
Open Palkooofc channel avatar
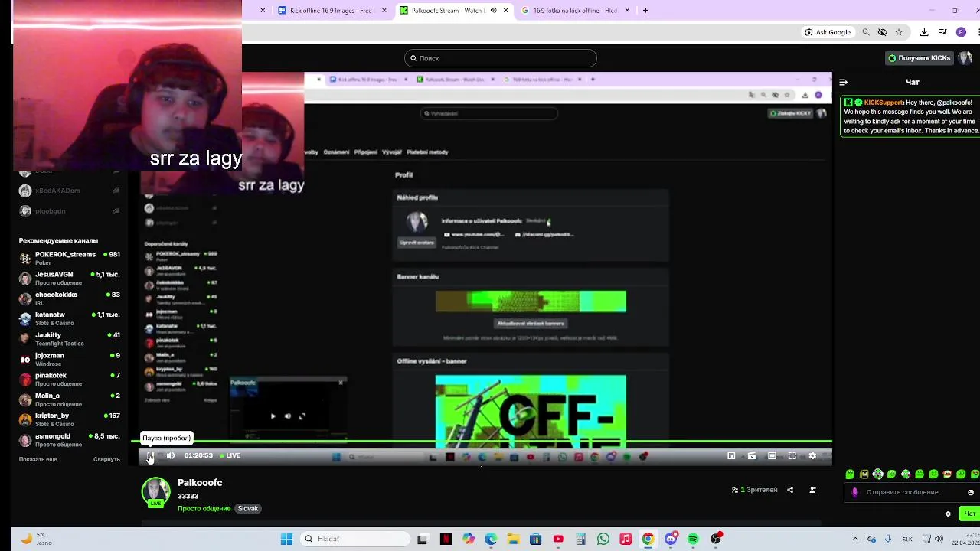coord(155,491)
